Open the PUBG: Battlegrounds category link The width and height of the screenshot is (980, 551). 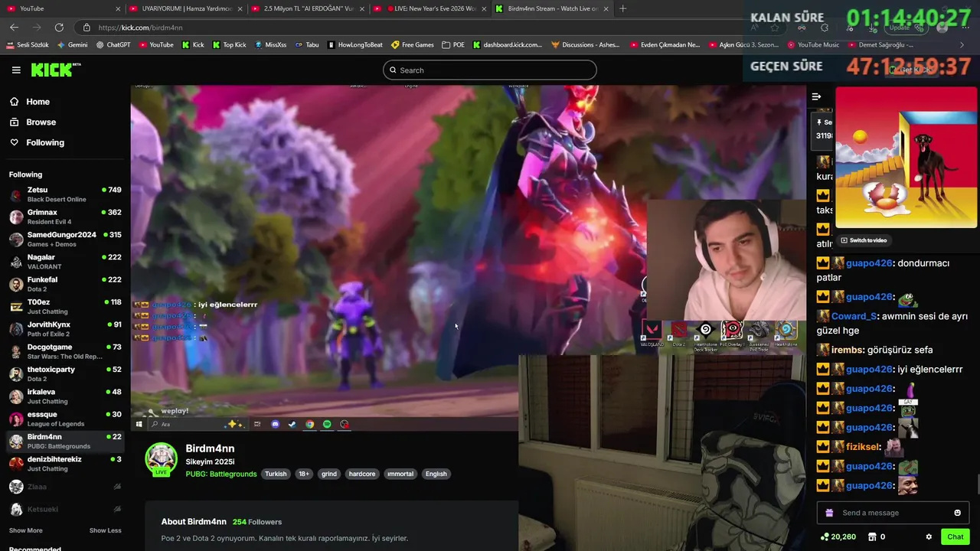pyautogui.click(x=220, y=474)
